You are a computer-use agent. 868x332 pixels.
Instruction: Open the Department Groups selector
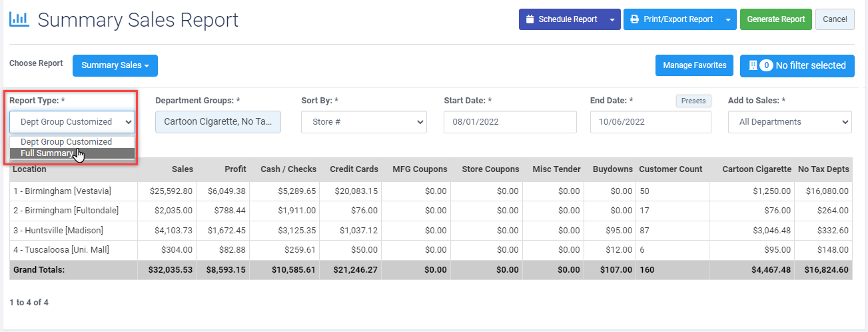(218, 122)
